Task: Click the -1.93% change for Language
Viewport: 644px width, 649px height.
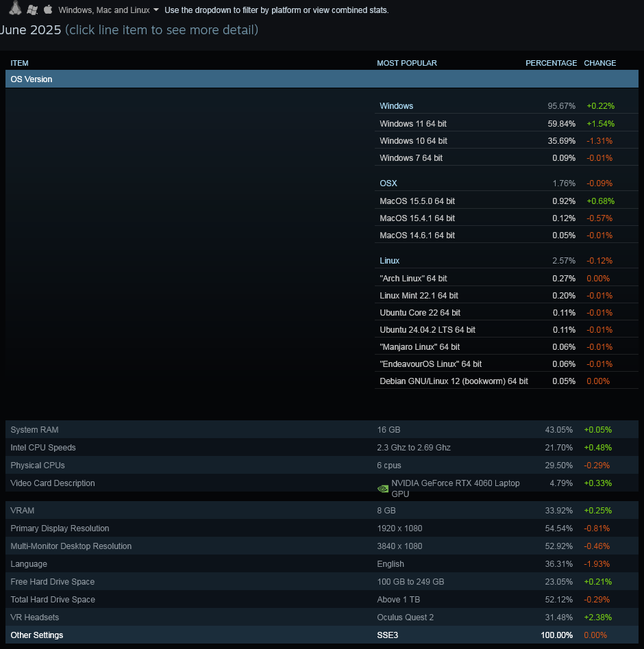Action: click(x=597, y=563)
